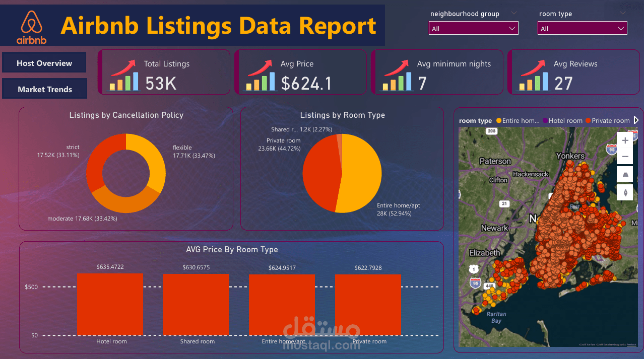Click the Shared r... 1.2K (2.27%) label
The width and height of the screenshot is (644, 359).
click(x=302, y=129)
